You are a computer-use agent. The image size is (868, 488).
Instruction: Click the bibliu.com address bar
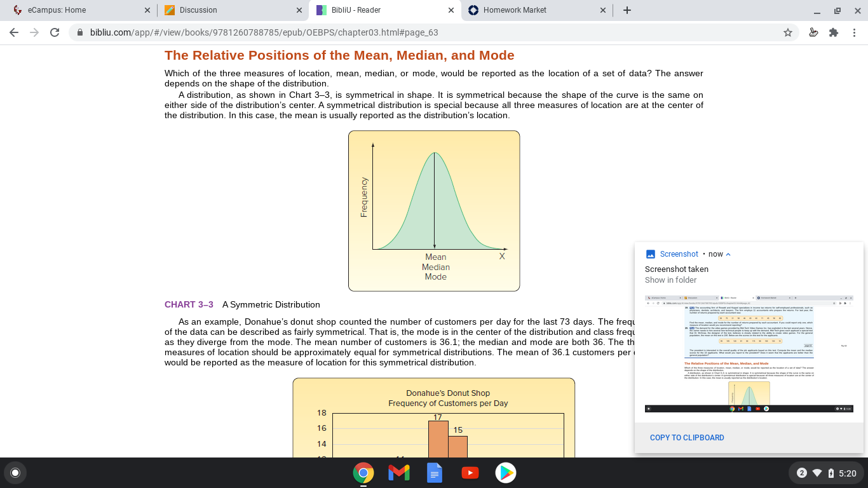click(x=432, y=32)
